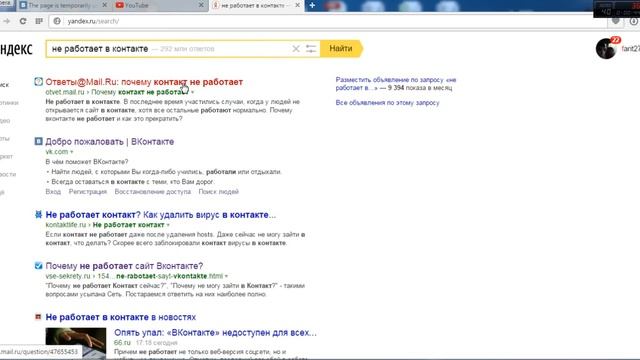Viewport: 640px width, 360px height.
Task: Click the kontaktlife.ru result favicon
Action: point(38,214)
